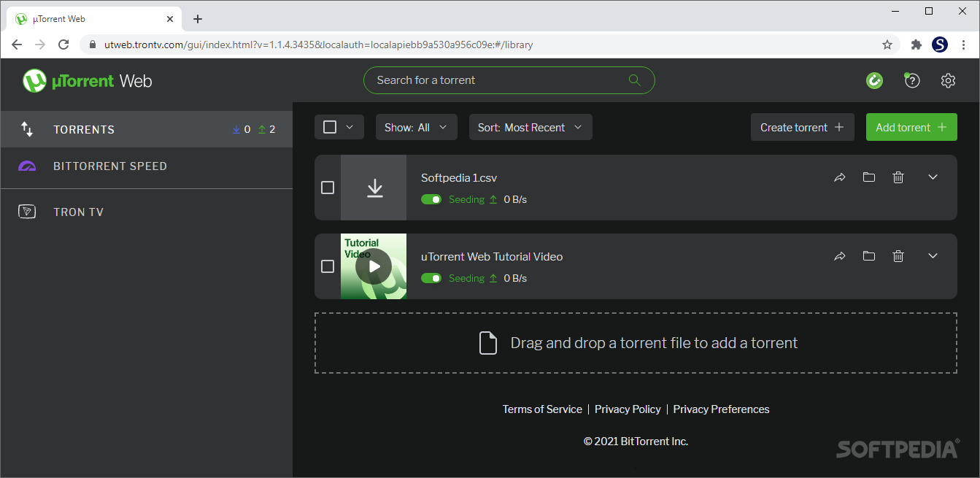The width and height of the screenshot is (980, 478).
Task: Close the µTorrent Web browser tab
Action: click(169, 19)
